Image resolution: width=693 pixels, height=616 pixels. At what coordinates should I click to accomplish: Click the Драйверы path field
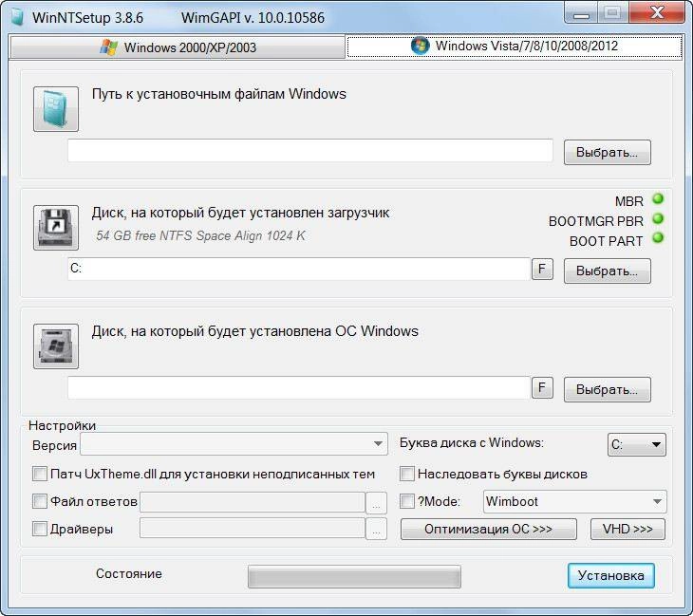point(253,528)
